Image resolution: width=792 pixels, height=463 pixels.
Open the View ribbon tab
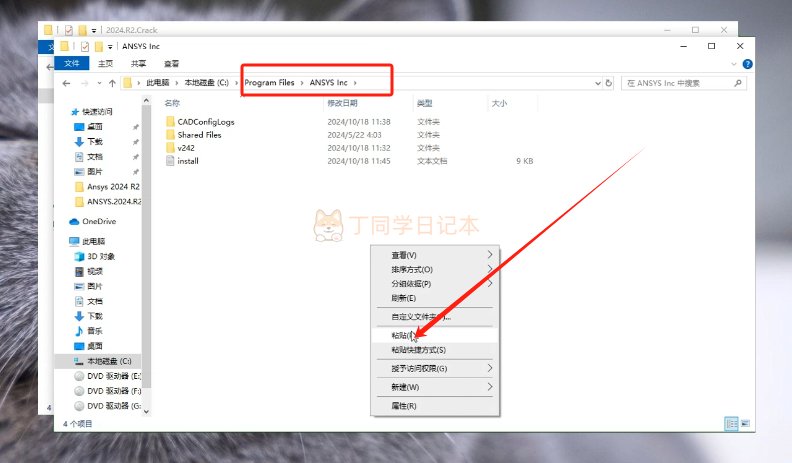pos(172,64)
